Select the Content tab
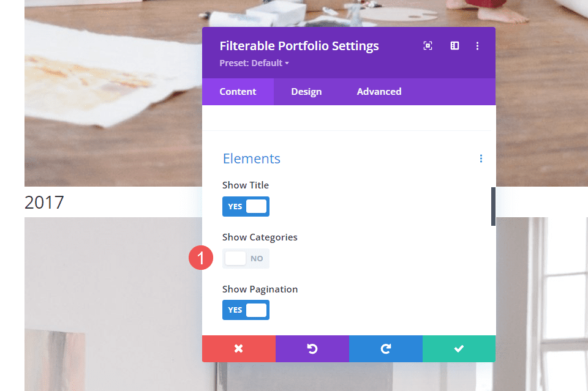Image resolution: width=588 pixels, height=391 pixels. point(238,91)
